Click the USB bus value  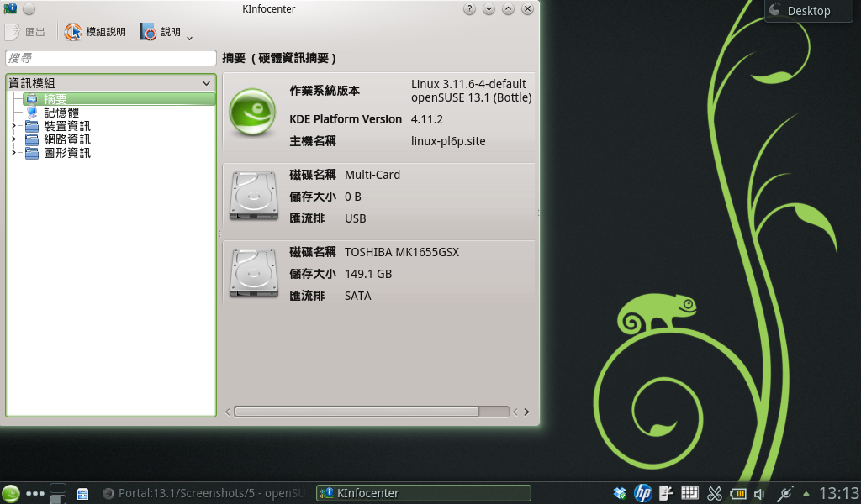tap(356, 219)
